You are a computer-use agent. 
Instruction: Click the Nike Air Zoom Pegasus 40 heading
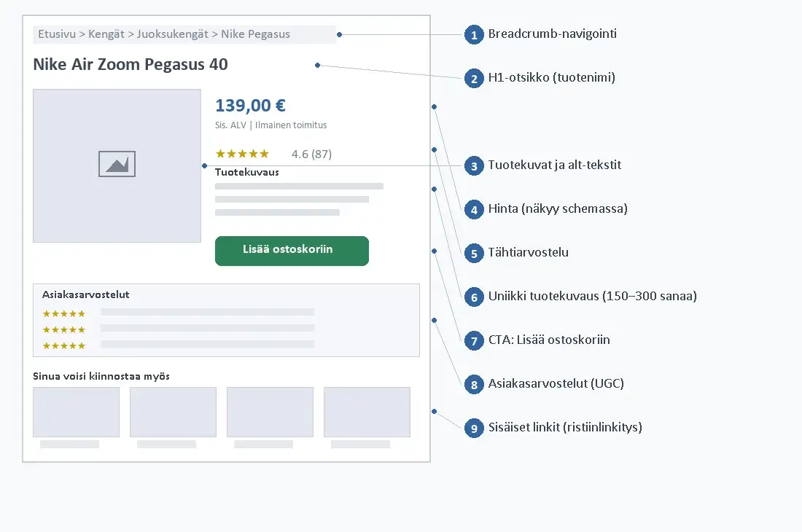click(131, 64)
